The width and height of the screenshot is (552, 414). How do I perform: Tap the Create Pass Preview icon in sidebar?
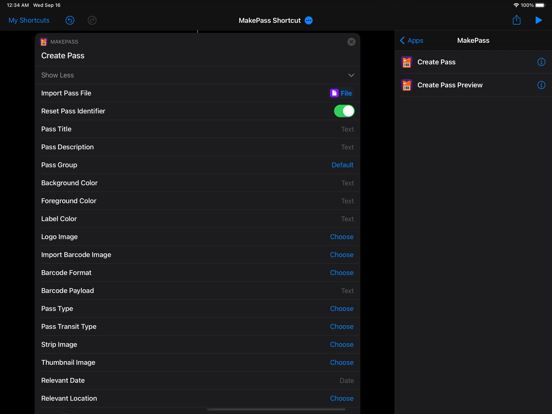tap(407, 85)
